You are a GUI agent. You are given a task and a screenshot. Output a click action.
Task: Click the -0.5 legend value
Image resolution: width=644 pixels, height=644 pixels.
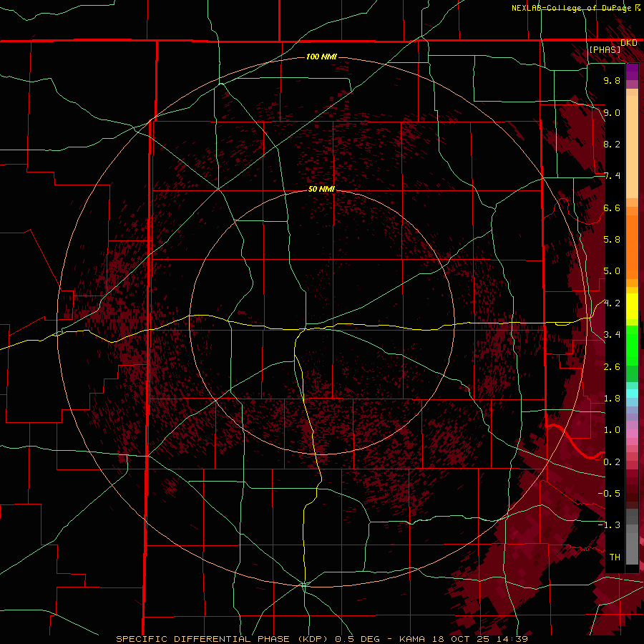pyautogui.click(x=609, y=494)
